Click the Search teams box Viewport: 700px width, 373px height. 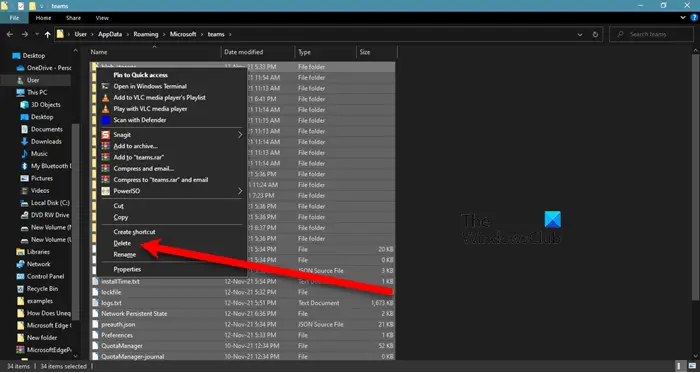pos(651,34)
